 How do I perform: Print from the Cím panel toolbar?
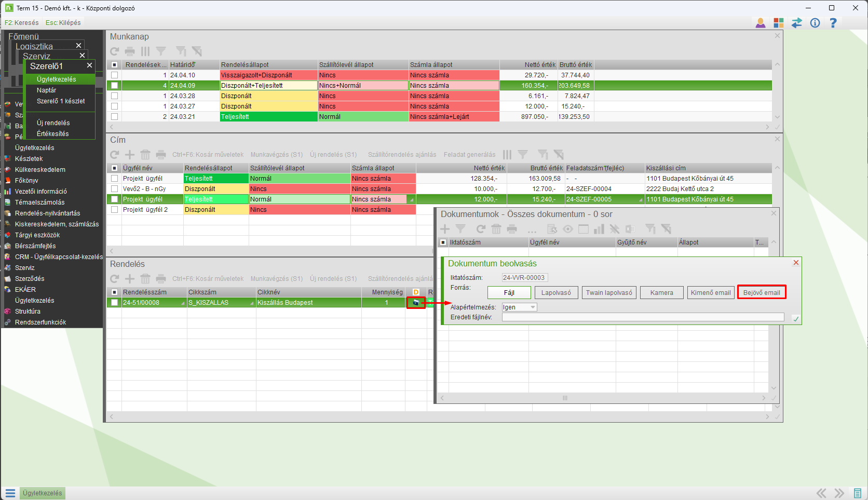(x=161, y=155)
